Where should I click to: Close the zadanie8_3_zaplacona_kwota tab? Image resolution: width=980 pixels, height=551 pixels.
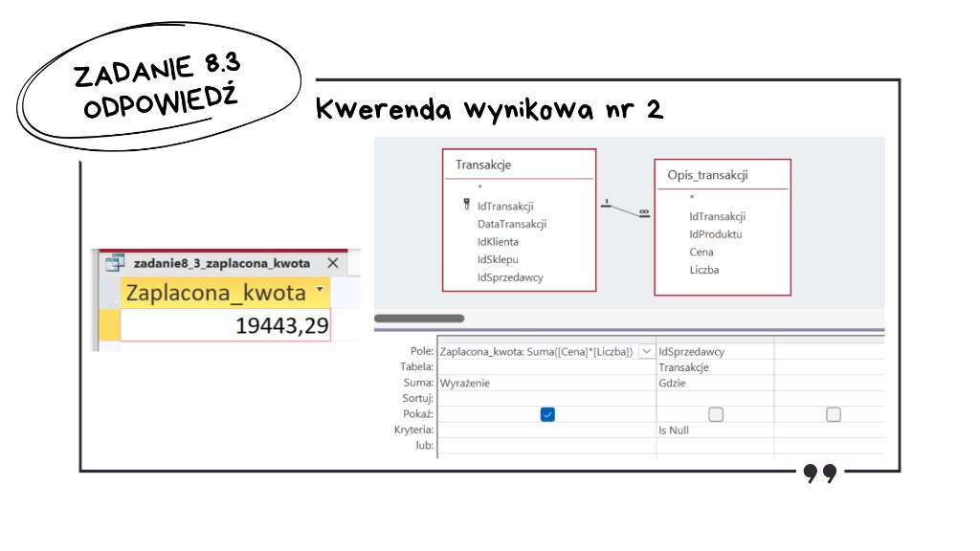[333, 263]
